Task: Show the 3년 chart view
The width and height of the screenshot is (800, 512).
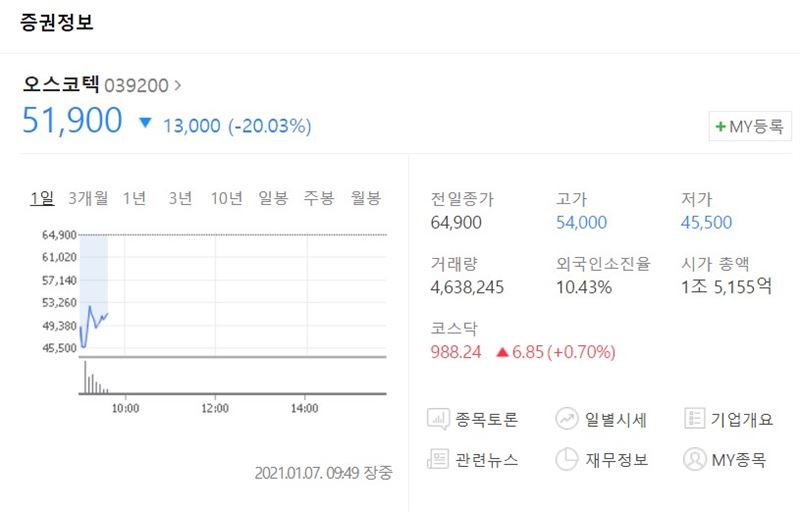Action: [181, 198]
